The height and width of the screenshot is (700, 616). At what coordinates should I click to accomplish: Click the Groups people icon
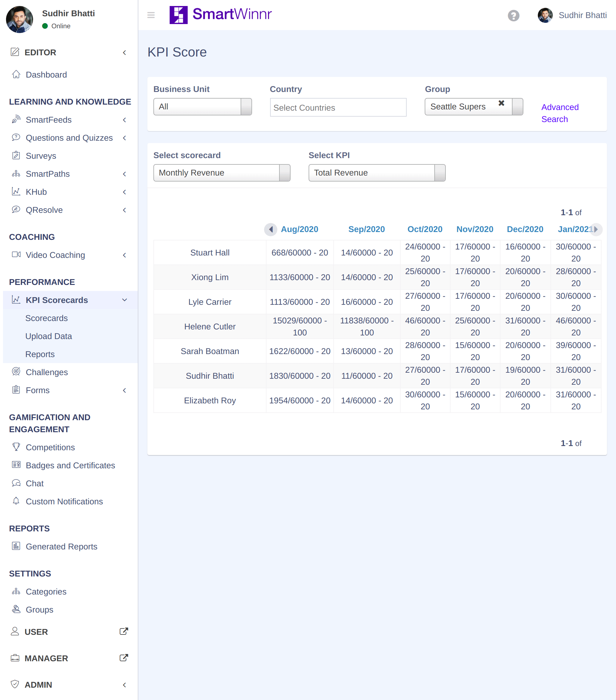(x=16, y=609)
